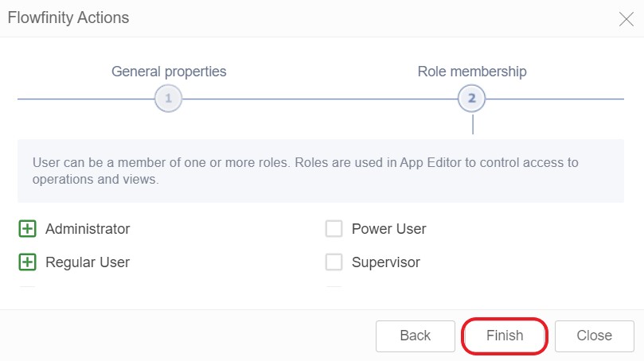Toggle the Administrator role checkbox

pos(27,229)
